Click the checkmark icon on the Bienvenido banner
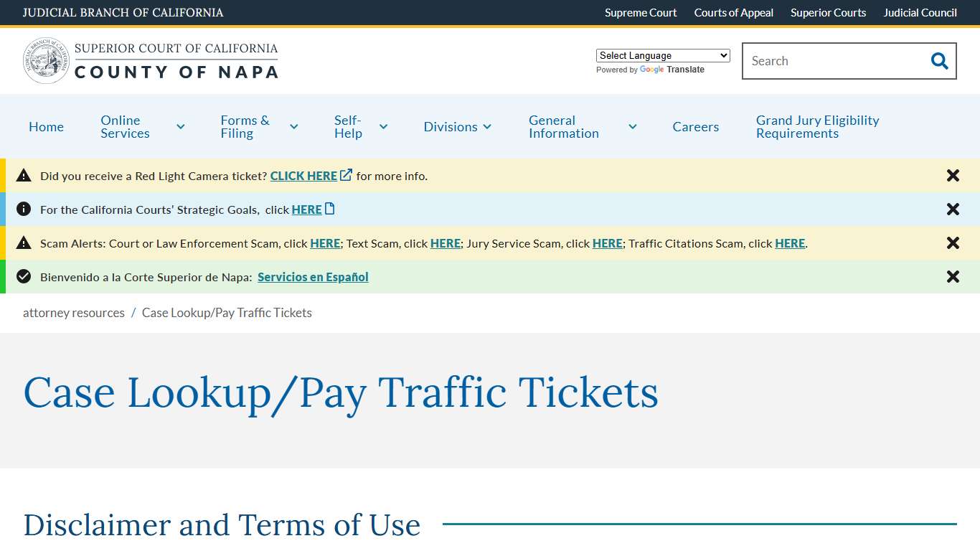The height and width of the screenshot is (551, 980). coord(24,276)
